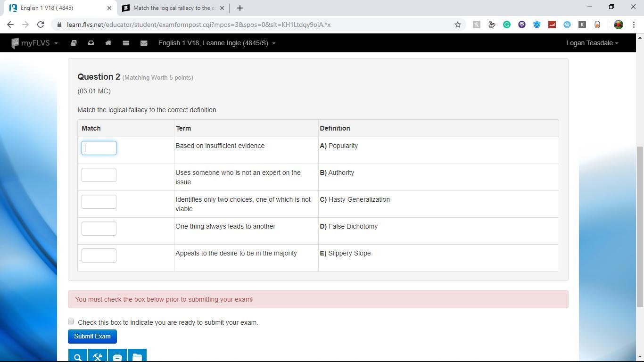Click the 'Uses someone who is not an expert' term
The image size is (644, 362).
tap(238, 177)
